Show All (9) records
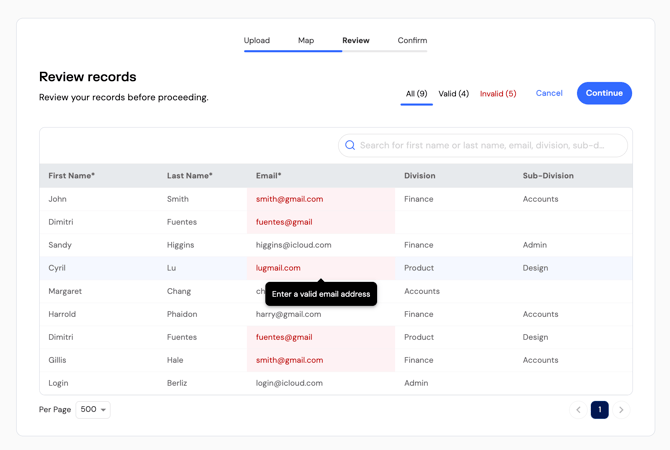The height and width of the screenshot is (450, 670). [417, 93]
